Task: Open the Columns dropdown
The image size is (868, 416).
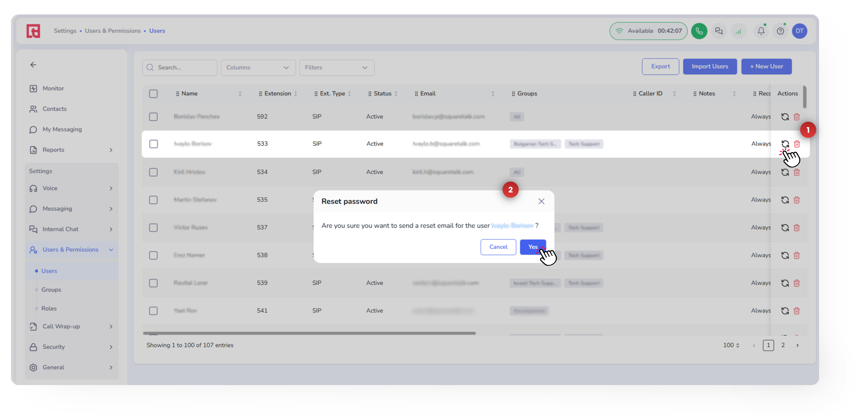Action: (x=258, y=67)
